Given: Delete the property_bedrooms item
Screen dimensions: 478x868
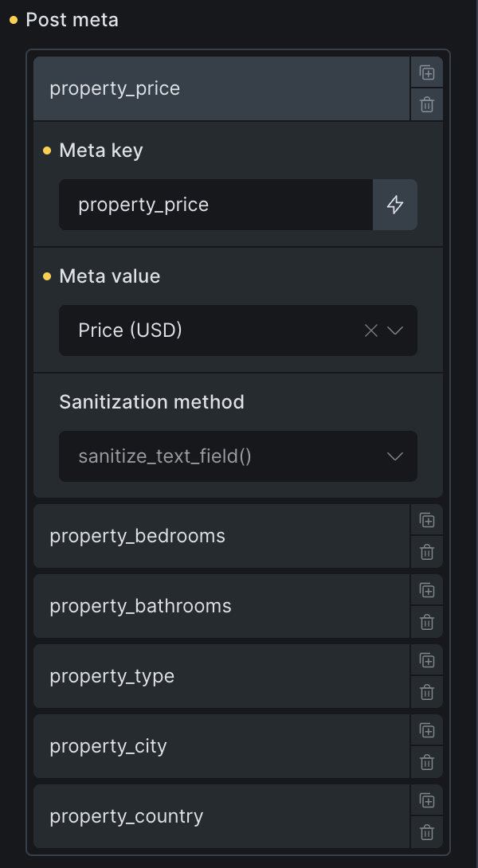Looking at the screenshot, I should [x=427, y=552].
